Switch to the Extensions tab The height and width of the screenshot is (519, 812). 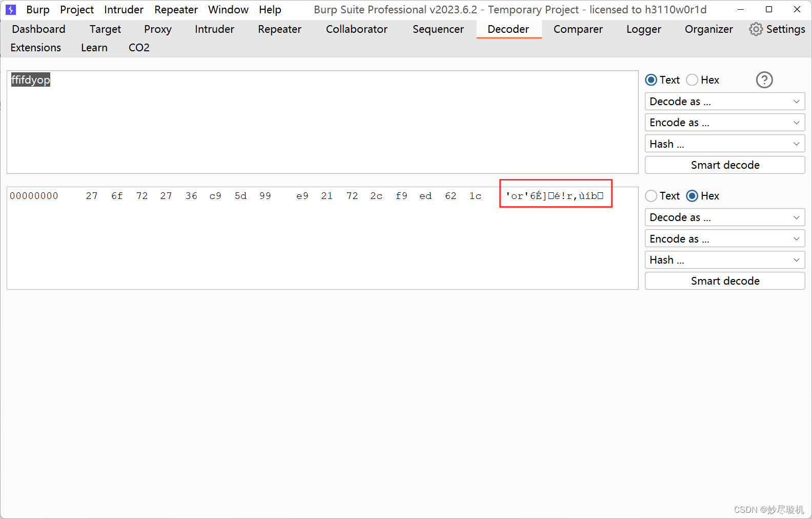pyautogui.click(x=35, y=48)
